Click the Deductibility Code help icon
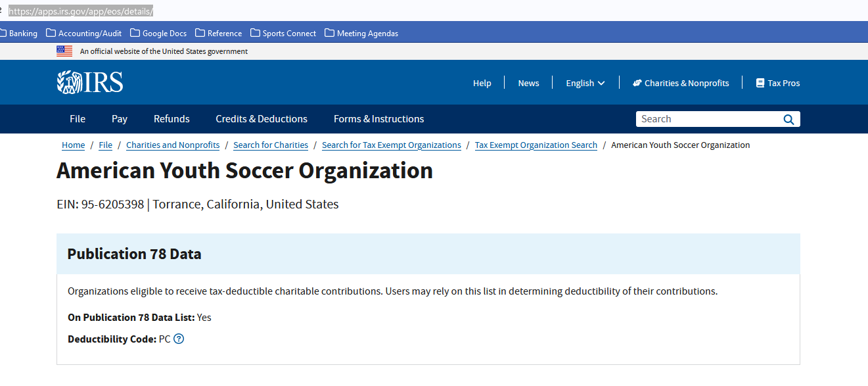The height and width of the screenshot is (386, 868). [179, 339]
